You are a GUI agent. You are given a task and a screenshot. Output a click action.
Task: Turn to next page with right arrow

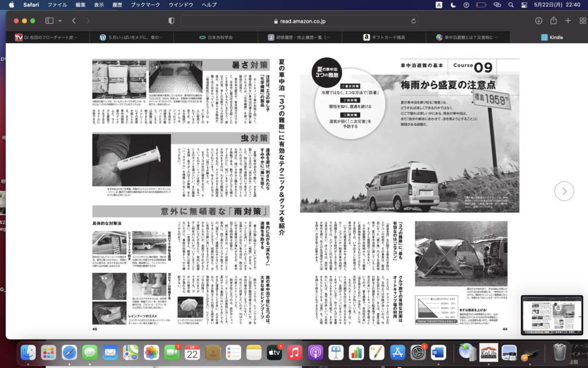[564, 191]
